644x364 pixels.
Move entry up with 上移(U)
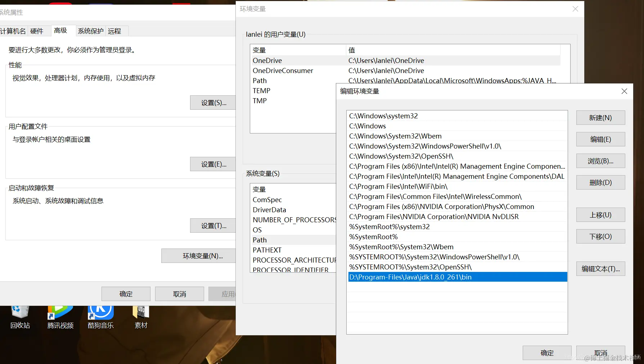(600, 215)
